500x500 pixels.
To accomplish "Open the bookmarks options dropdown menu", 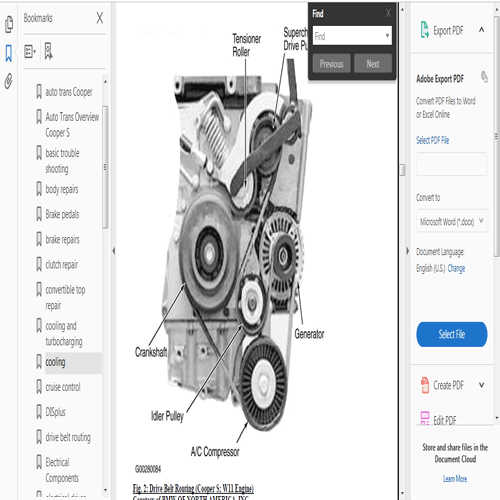I will tap(30, 52).
